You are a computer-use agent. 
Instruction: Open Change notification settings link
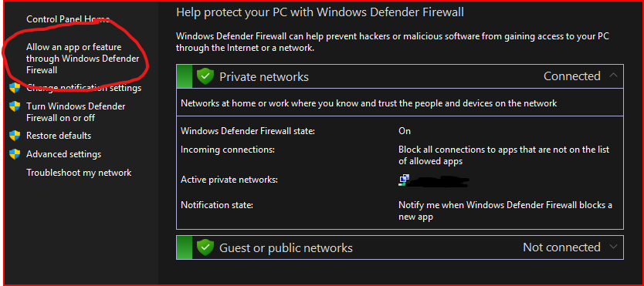tap(84, 88)
